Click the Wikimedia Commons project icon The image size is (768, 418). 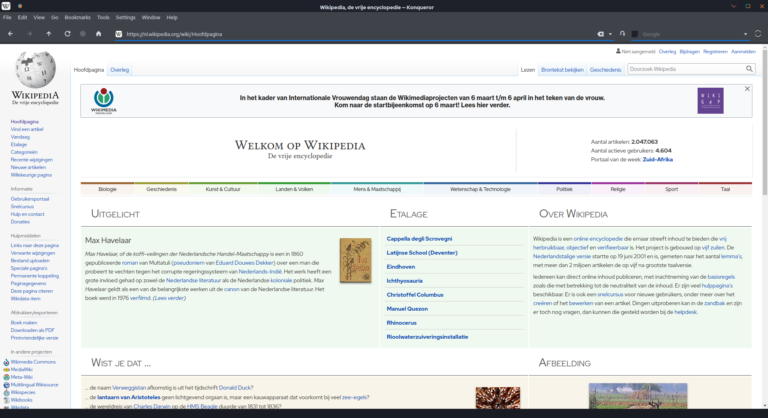6,361
